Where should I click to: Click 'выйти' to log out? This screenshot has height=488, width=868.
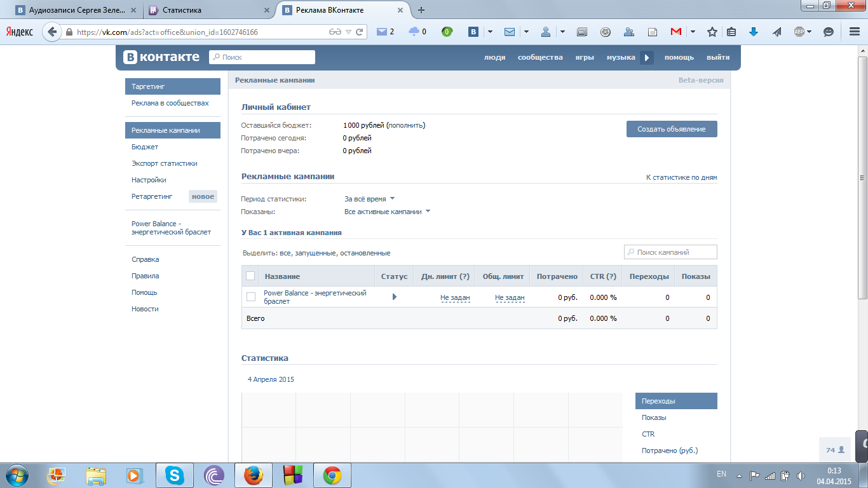pyautogui.click(x=718, y=57)
